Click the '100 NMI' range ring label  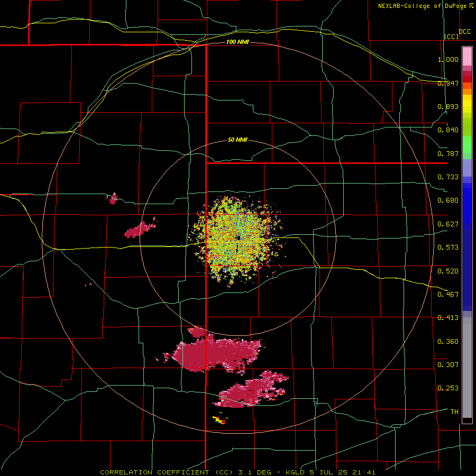tap(237, 42)
